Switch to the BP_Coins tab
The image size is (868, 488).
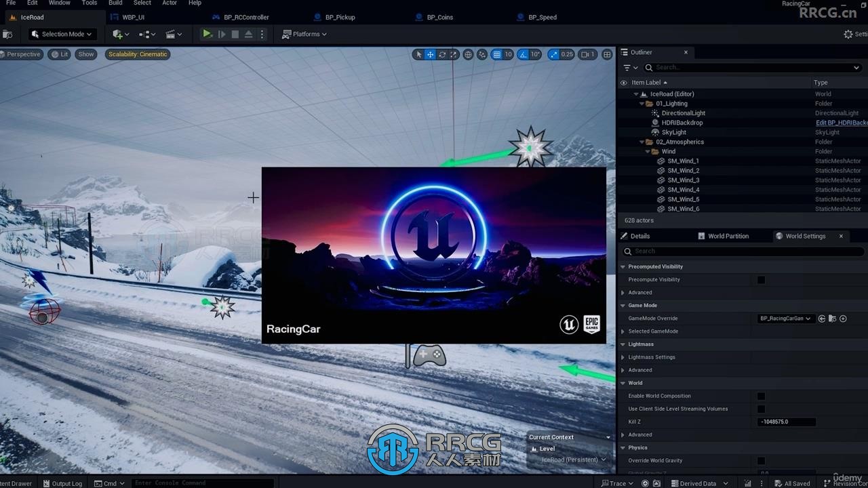(x=439, y=17)
